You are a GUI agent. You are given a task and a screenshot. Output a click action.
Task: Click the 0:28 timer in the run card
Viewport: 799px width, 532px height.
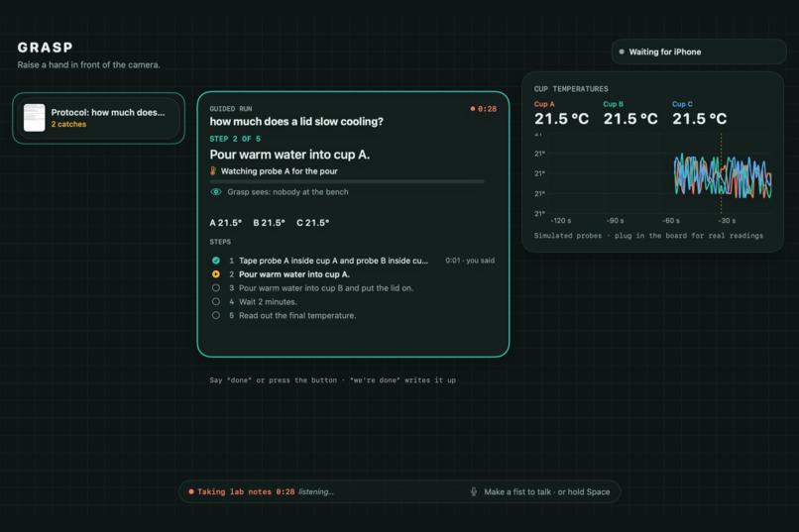coord(487,109)
